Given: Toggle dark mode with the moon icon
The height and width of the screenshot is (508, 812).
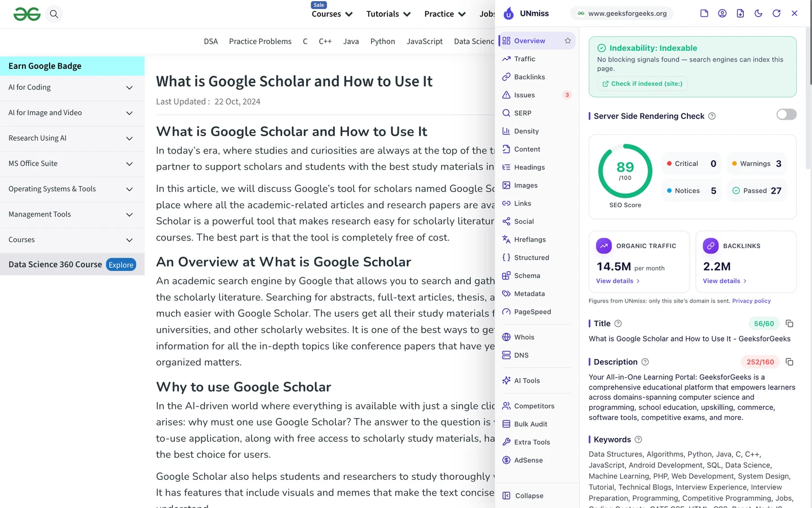Looking at the screenshot, I should 758,14.
